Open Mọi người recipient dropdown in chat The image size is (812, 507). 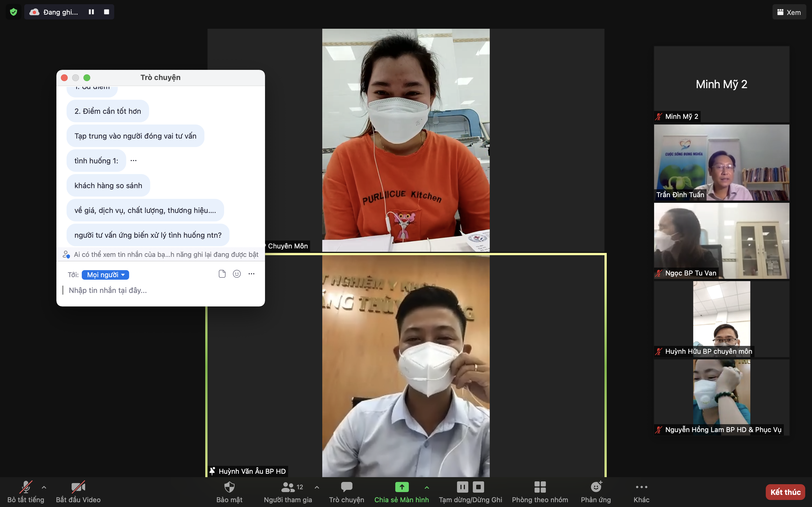(x=105, y=275)
